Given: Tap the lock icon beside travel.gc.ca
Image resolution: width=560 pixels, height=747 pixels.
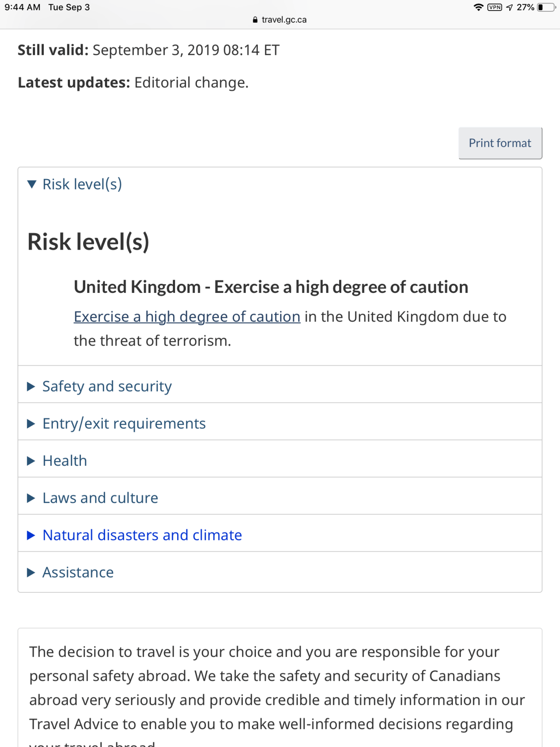Looking at the screenshot, I should 255,20.
